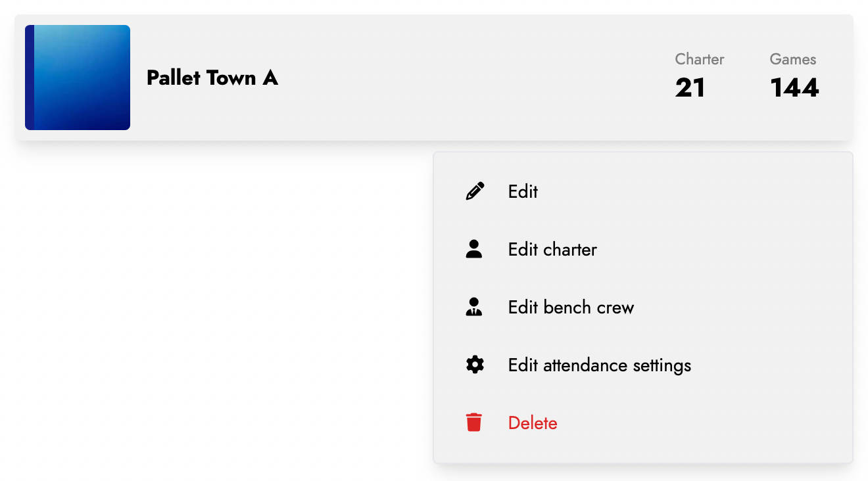Click the pencil icon beside Edit
Screen dimensions: 868x481
(x=475, y=191)
